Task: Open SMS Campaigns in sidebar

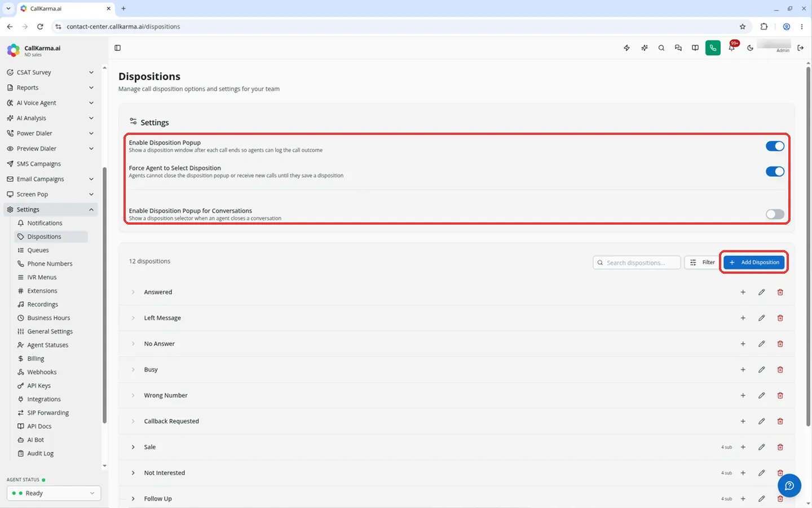Action: click(50, 164)
